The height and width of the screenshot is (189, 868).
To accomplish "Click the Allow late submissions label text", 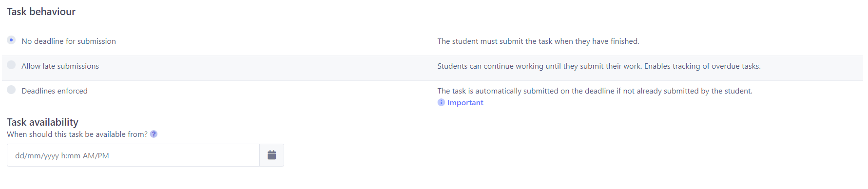I will pyautogui.click(x=60, y=66).
